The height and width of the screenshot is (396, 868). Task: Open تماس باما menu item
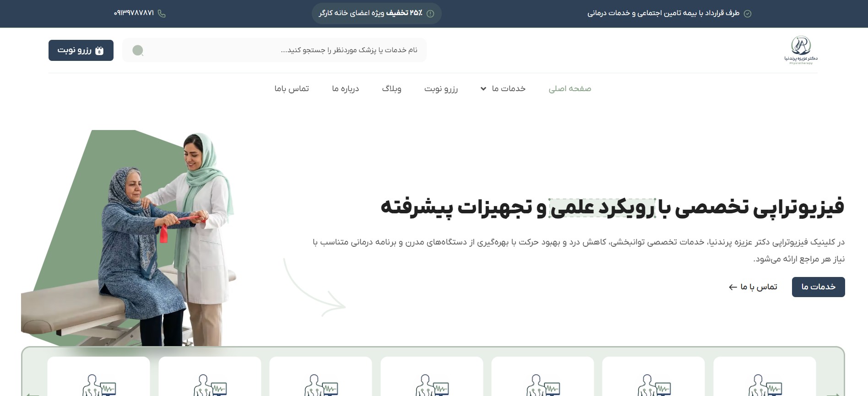292,89
